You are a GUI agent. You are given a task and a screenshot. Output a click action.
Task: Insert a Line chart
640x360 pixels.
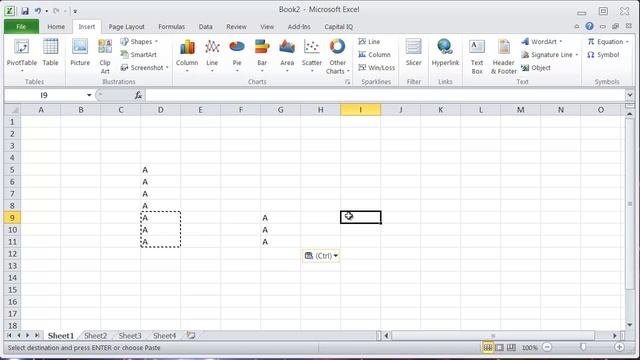click(212, 56)
